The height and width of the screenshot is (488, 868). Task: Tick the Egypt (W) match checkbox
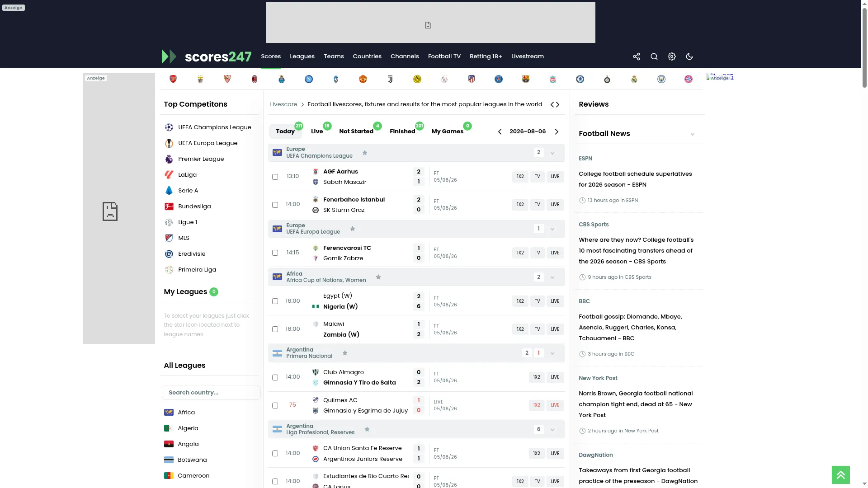coord(275,301)
